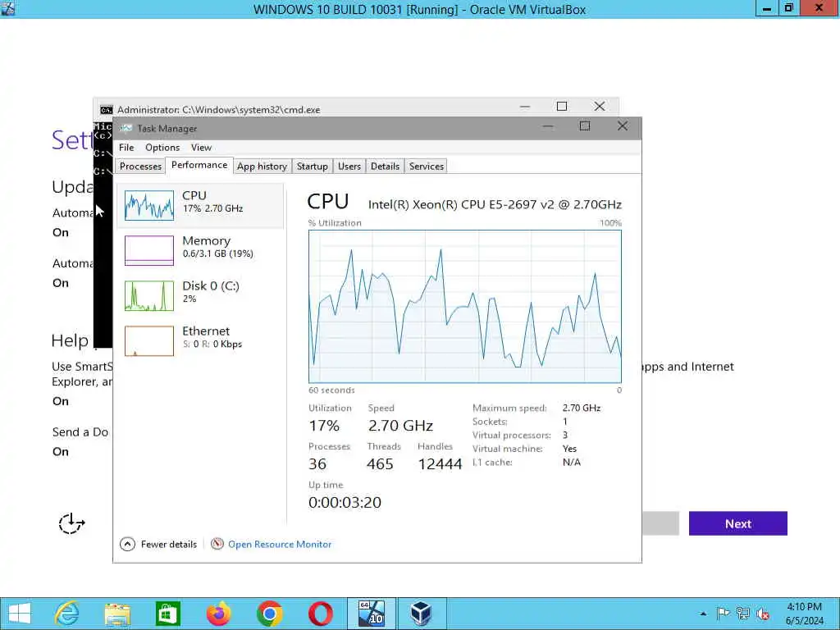Click the gray button beside Next
The image size is (840, 630).
click(660, 523)
